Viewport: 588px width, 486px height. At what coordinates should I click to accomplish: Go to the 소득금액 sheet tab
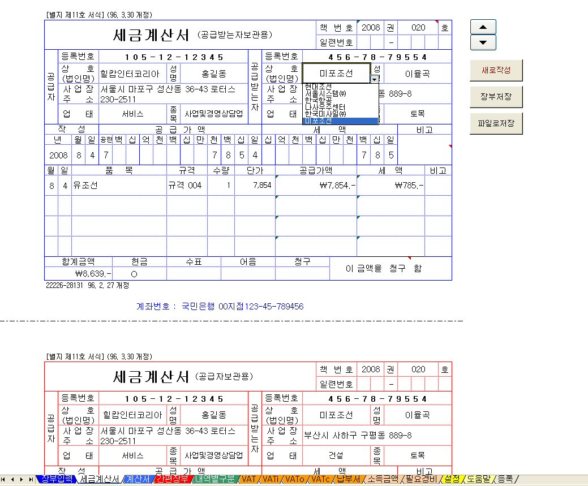(x=382, y=479)
